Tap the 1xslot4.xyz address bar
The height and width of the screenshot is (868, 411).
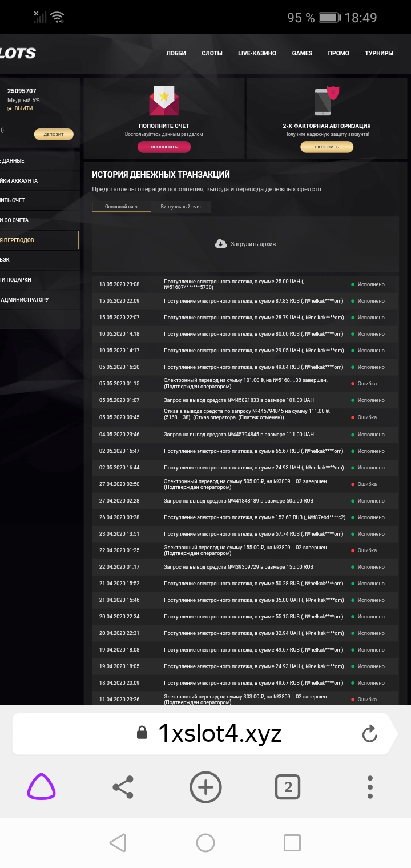pos(220,733)
